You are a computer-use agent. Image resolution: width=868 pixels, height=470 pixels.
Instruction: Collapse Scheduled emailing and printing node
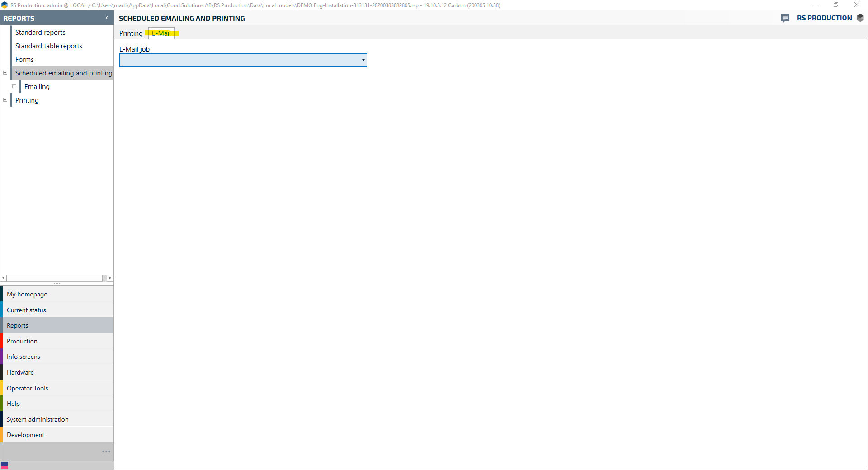5,73
